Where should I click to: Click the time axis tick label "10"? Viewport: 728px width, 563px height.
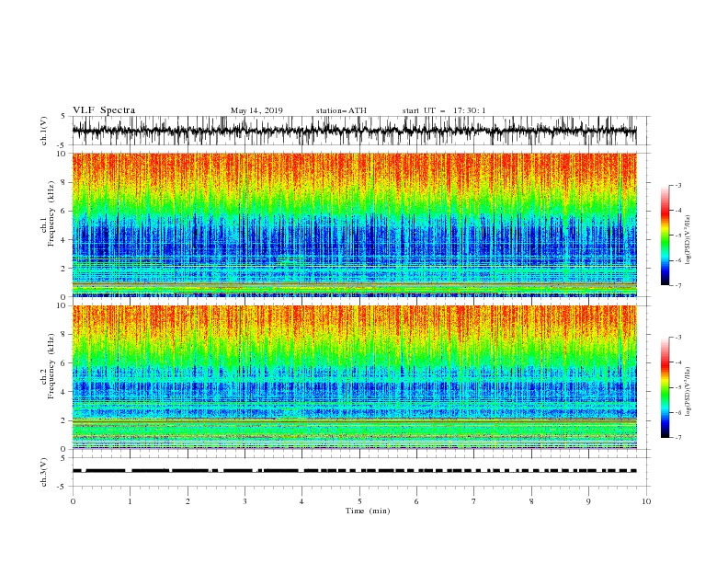click(x=646, y=501)
